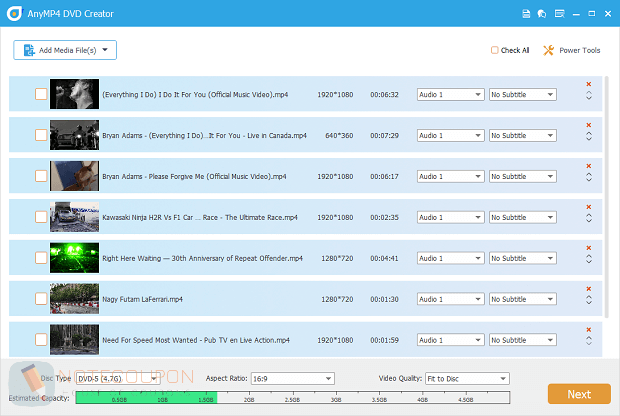Select (Everything I Do) Official Music Video thumbnail

74,94
